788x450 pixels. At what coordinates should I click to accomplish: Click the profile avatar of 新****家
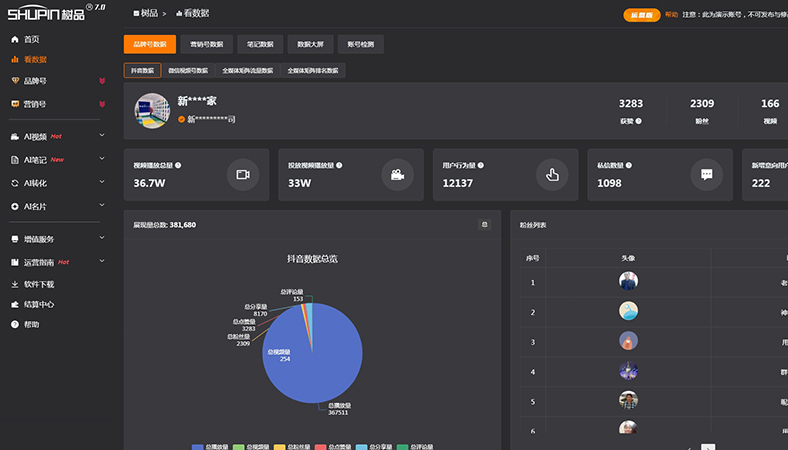point(152,110)
